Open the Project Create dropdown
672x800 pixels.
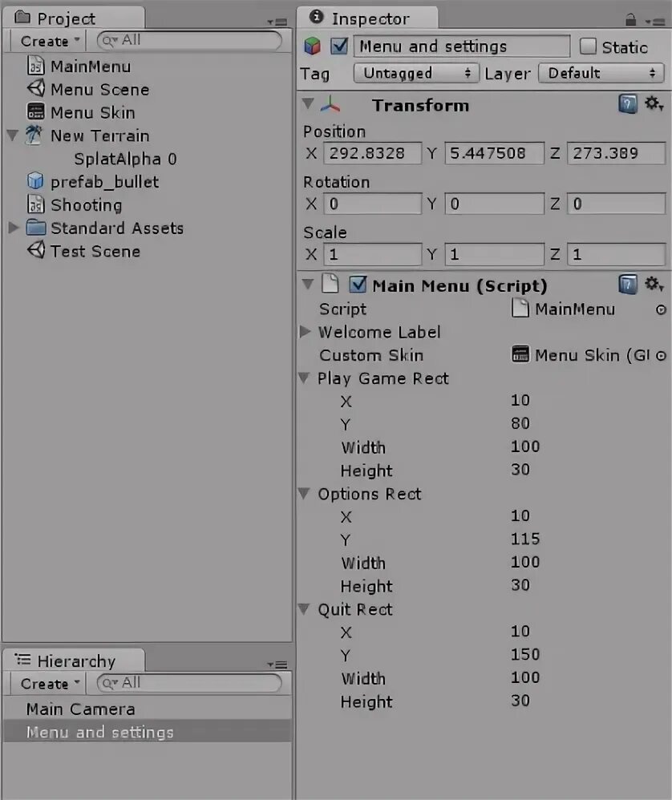click(50, 41)
